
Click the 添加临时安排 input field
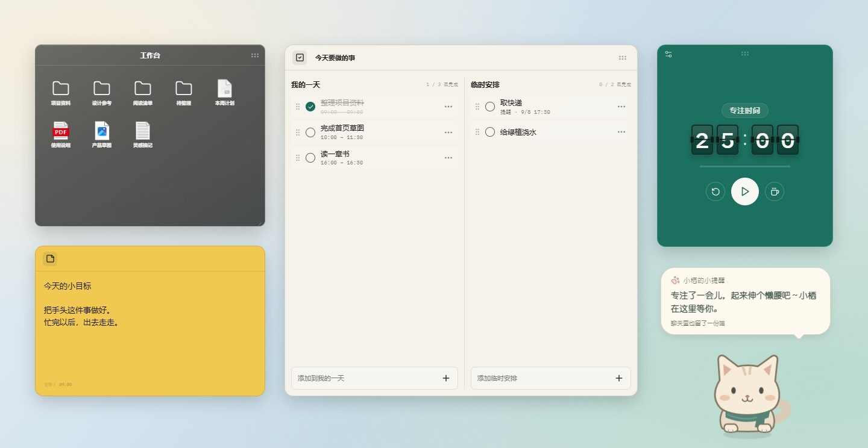pos(551,378)
